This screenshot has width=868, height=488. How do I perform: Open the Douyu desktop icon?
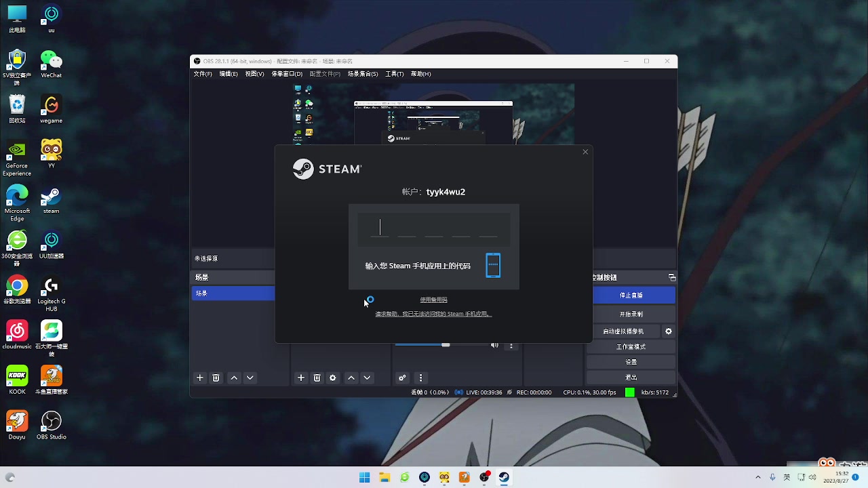[x=17, y=425]
